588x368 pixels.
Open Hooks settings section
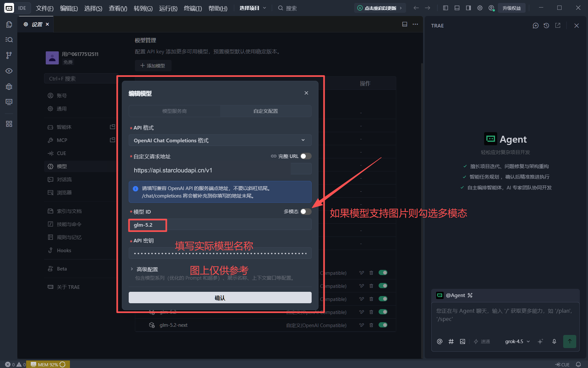point(80,250)
